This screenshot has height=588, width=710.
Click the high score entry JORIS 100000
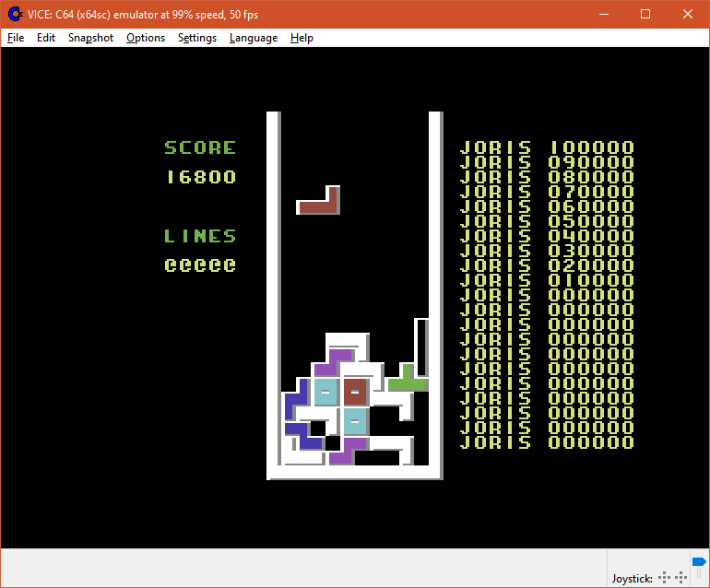click(547, 147)
